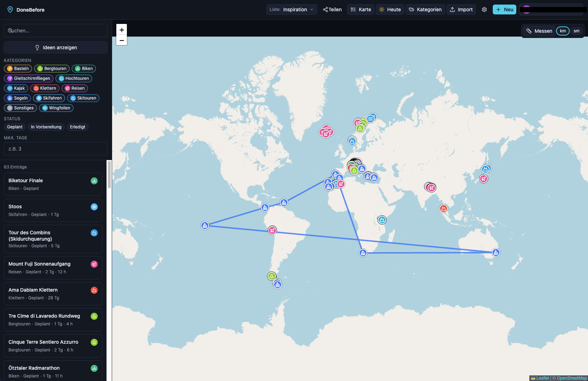588x381 pixels.
Task: Click the Max. Tage input field
Action: 56,149
